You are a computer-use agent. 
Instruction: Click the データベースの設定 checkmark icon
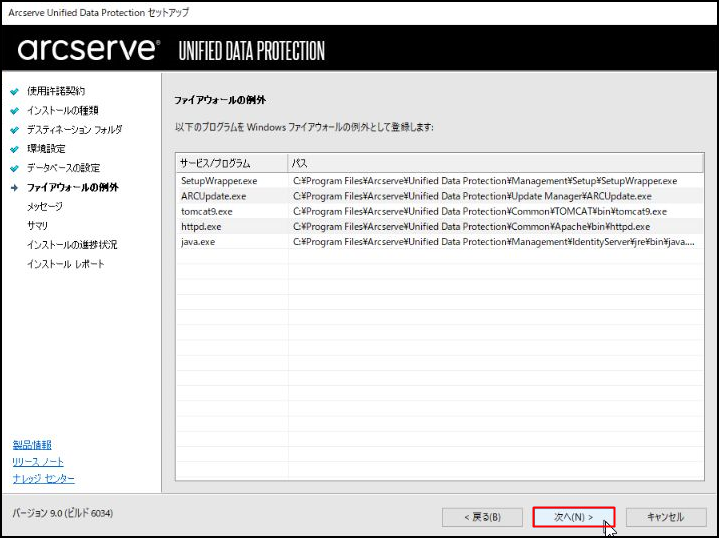click(x=14, y=168)
